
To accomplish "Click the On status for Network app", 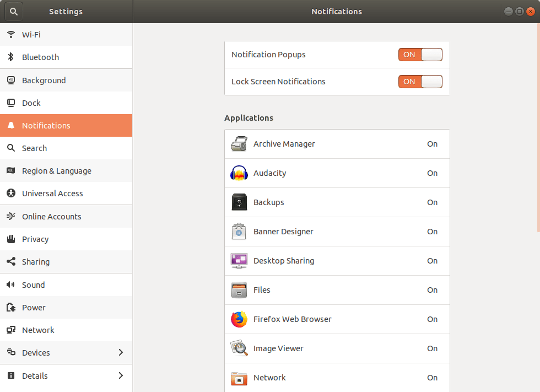I will point(432,378).
